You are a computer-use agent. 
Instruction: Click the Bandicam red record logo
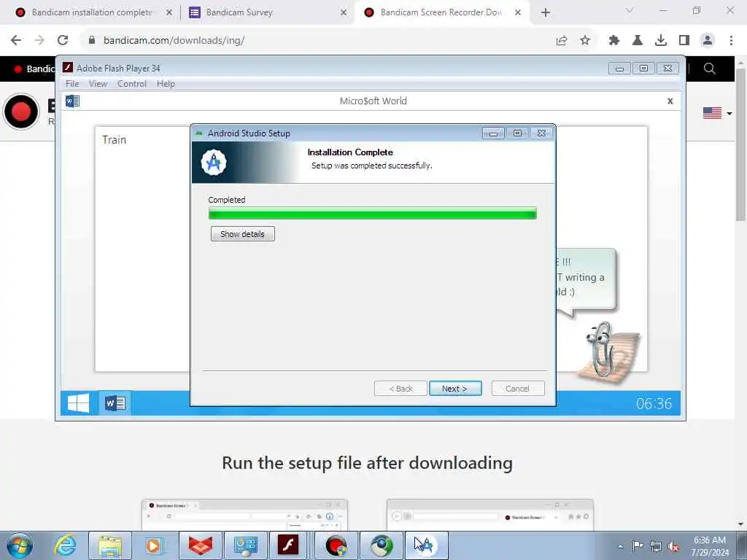point(21,112)
